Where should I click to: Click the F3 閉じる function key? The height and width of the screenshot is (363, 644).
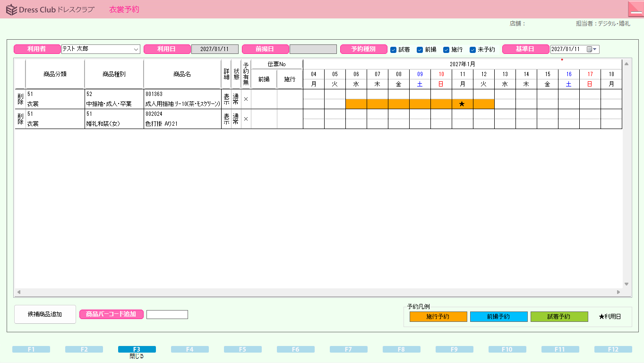click(137, 349)
